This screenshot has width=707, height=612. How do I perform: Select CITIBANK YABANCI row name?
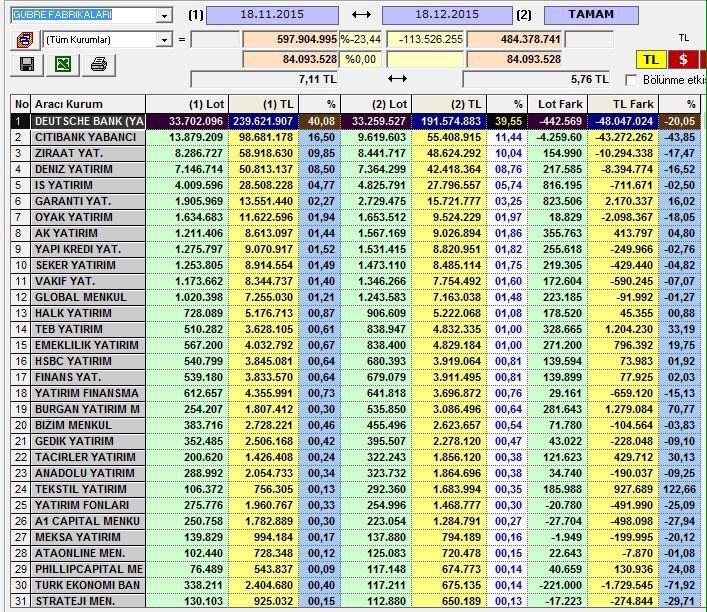[88, 137]
